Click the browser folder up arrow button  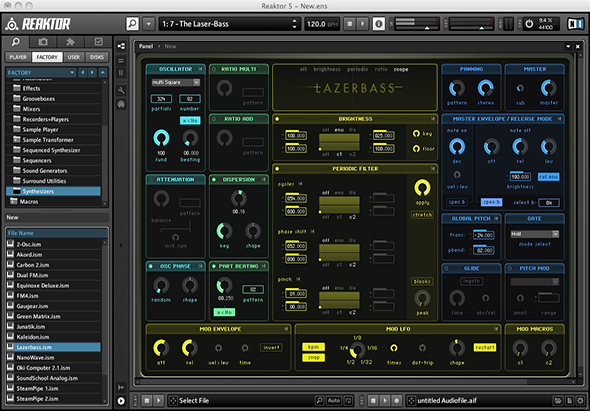coord(103,73)
